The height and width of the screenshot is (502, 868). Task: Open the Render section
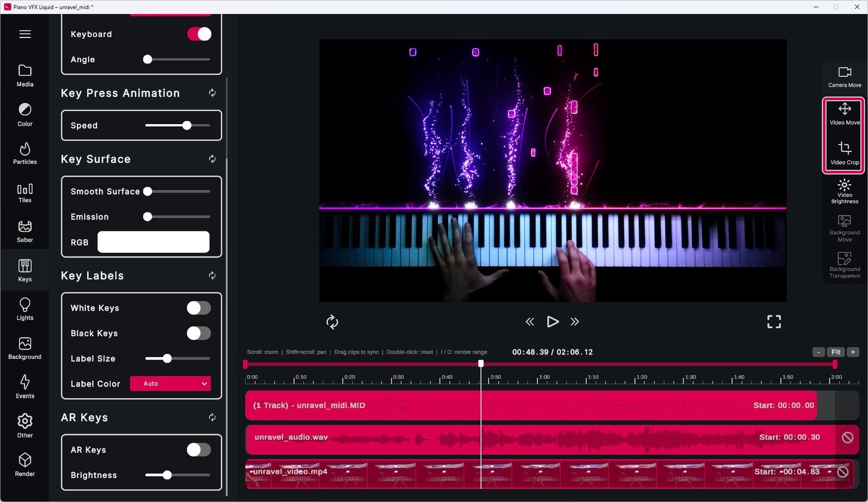25,465
